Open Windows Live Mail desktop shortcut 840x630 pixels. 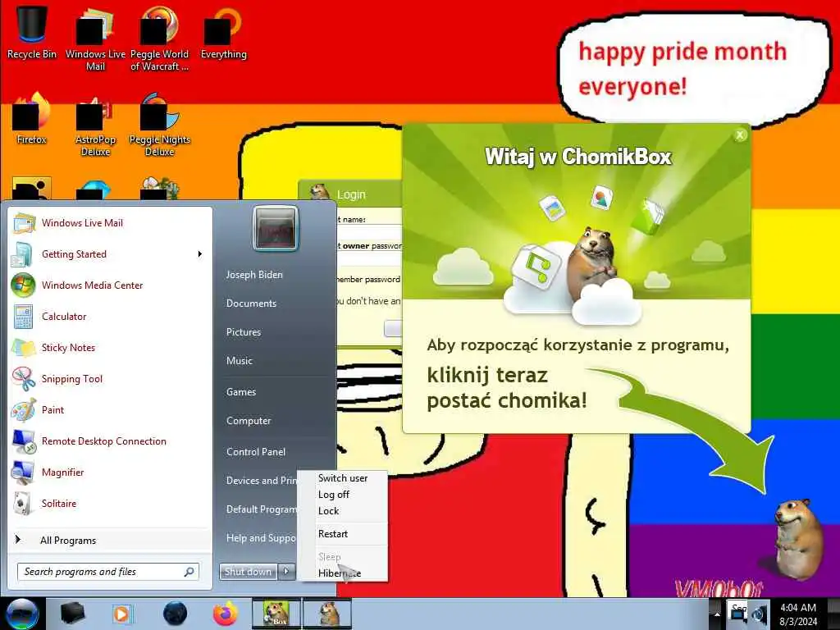(x=95, y=39)
